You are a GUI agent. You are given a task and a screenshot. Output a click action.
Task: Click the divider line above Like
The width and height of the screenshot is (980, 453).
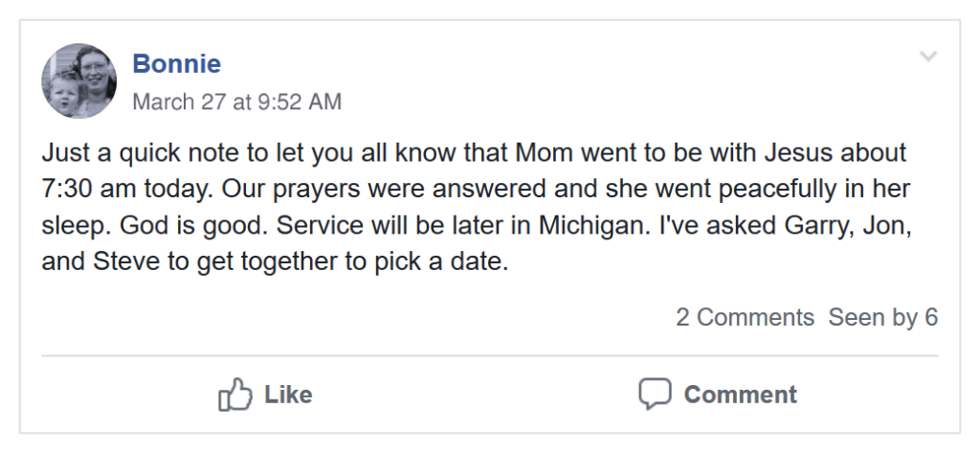click(489, 356)
